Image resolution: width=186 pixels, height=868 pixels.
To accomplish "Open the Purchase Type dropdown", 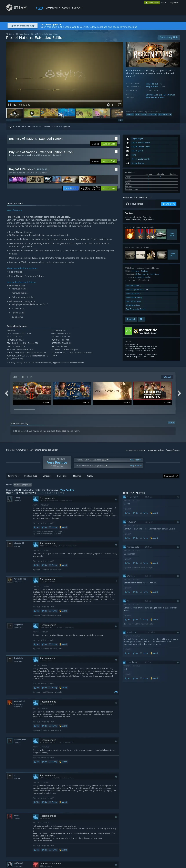I will [x=32, y=476].
